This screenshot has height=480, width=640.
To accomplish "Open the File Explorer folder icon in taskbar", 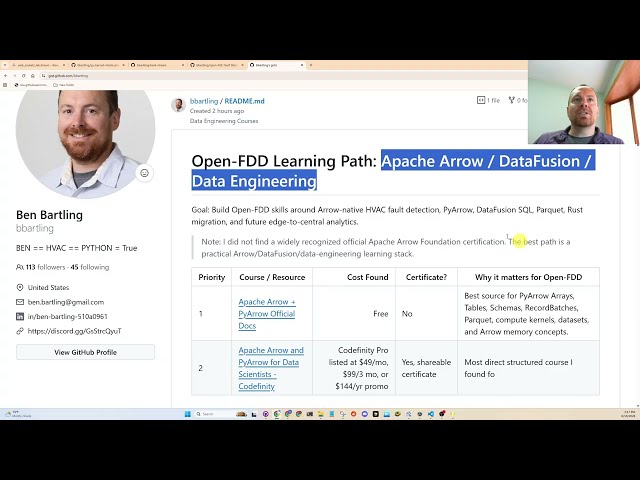I will [321, 414].
